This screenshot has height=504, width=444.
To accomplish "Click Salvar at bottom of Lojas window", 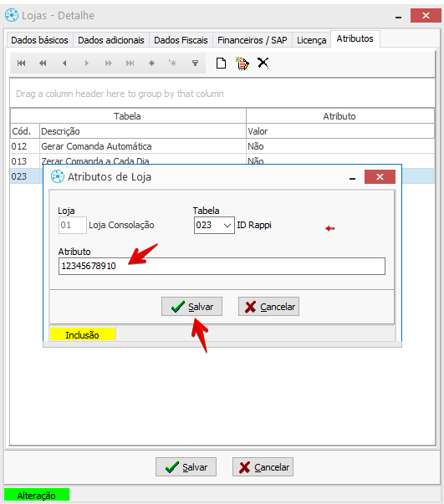I will (186, 467).
